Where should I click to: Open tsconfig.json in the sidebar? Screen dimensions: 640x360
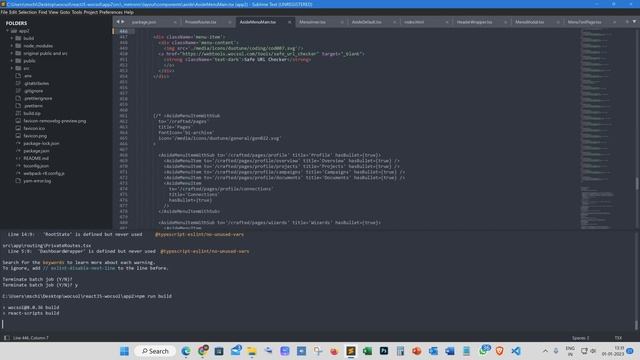[x=36, y=166]
